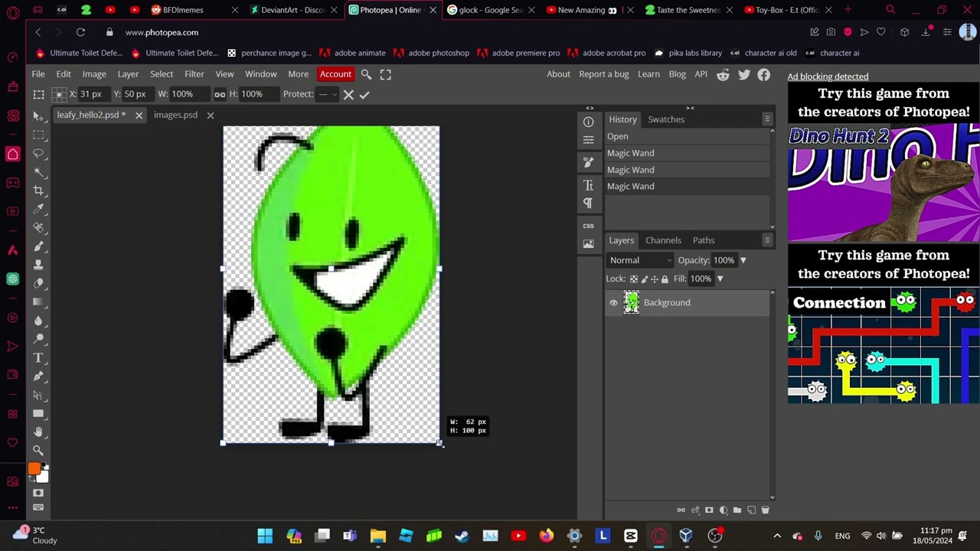Select the Rectangle shape tool

pyautogui.click(x=38, y=413)
